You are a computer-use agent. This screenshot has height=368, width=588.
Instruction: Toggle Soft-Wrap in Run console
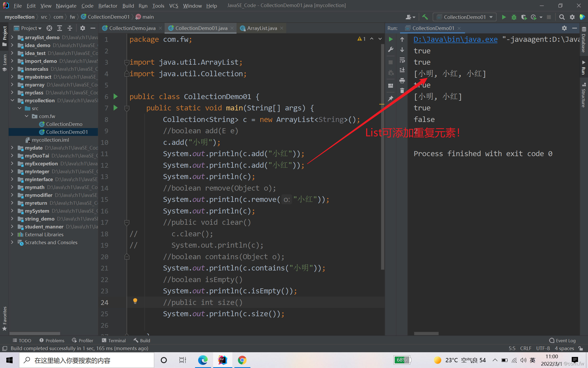[x=402, y=60]
